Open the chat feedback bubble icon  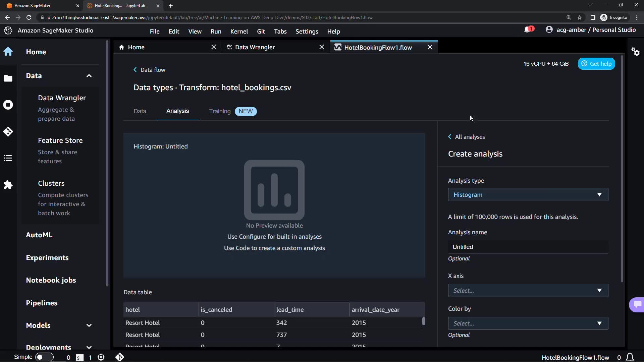637,304
